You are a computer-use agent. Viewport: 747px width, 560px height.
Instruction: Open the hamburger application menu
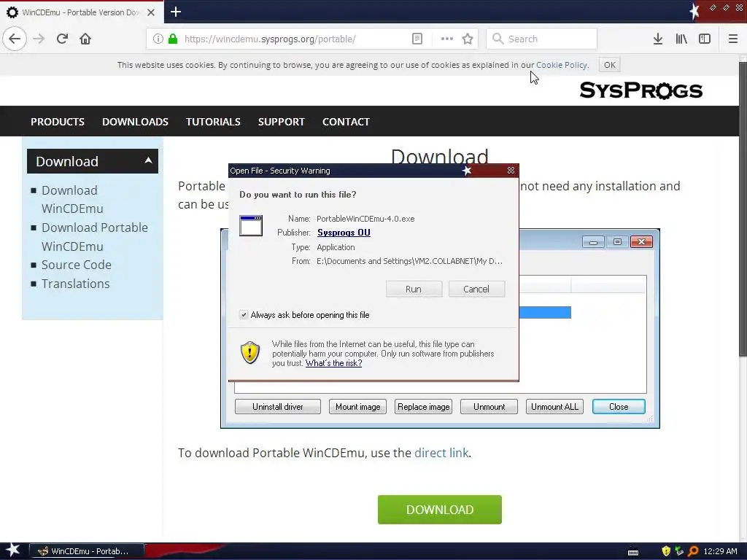732,39
